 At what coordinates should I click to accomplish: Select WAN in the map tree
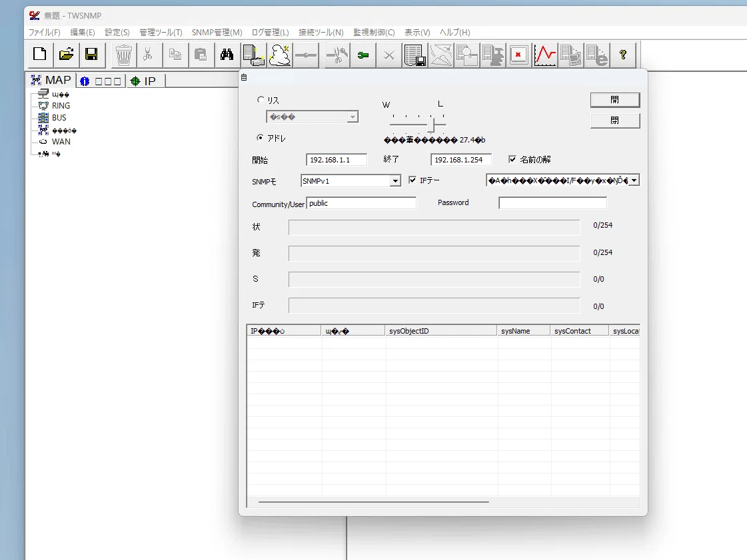[61, 141]
